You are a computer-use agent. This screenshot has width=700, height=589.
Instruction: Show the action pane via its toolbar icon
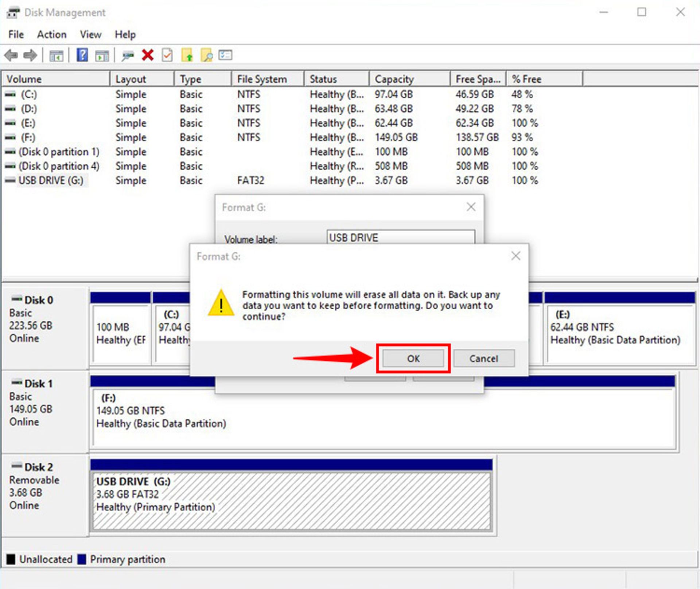pyautogui.click(x=102, y=55)
